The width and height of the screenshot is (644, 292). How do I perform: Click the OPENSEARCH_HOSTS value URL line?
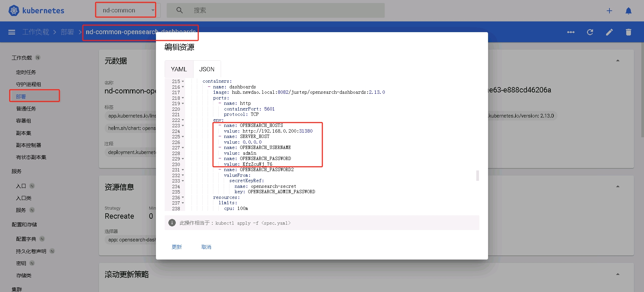click(x=268, y=131)
